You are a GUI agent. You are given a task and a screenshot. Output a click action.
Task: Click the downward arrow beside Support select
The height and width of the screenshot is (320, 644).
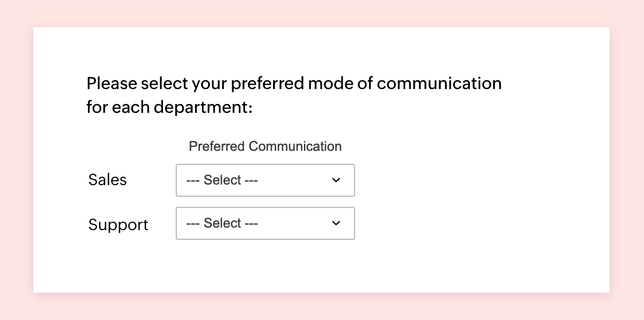coord(336,223)
